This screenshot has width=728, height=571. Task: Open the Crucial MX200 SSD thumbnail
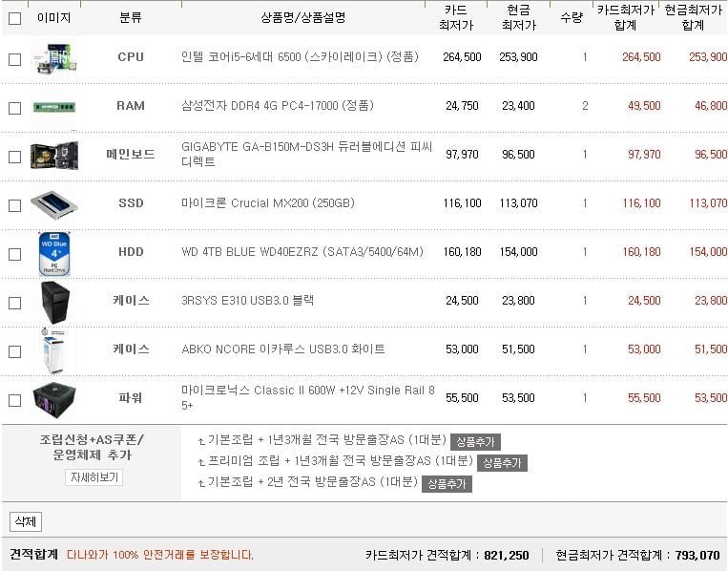54,204
